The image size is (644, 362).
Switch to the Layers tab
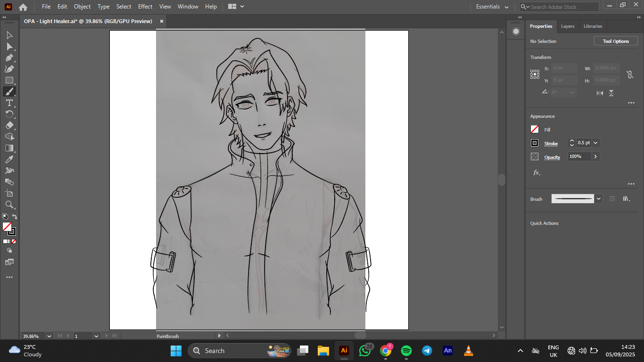(x=568, y=26)
